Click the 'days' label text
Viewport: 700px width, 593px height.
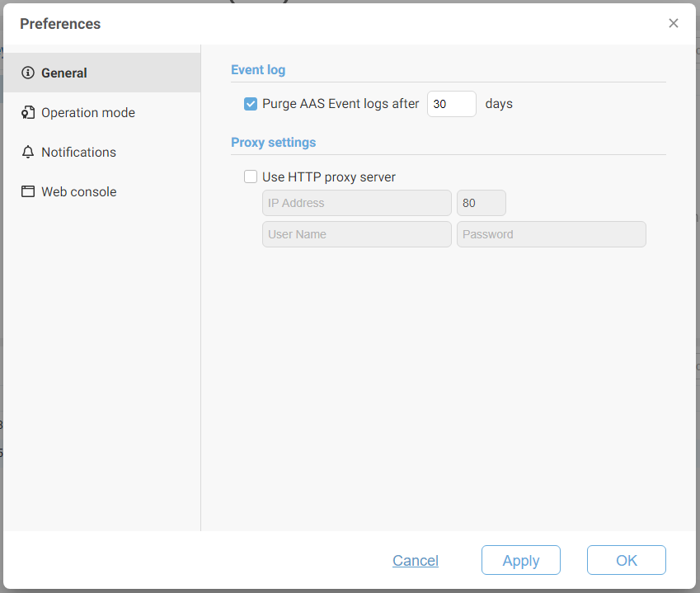click(499, 104)
